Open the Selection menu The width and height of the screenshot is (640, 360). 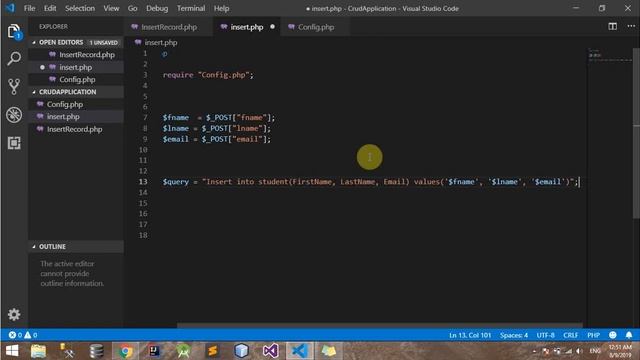80,8
